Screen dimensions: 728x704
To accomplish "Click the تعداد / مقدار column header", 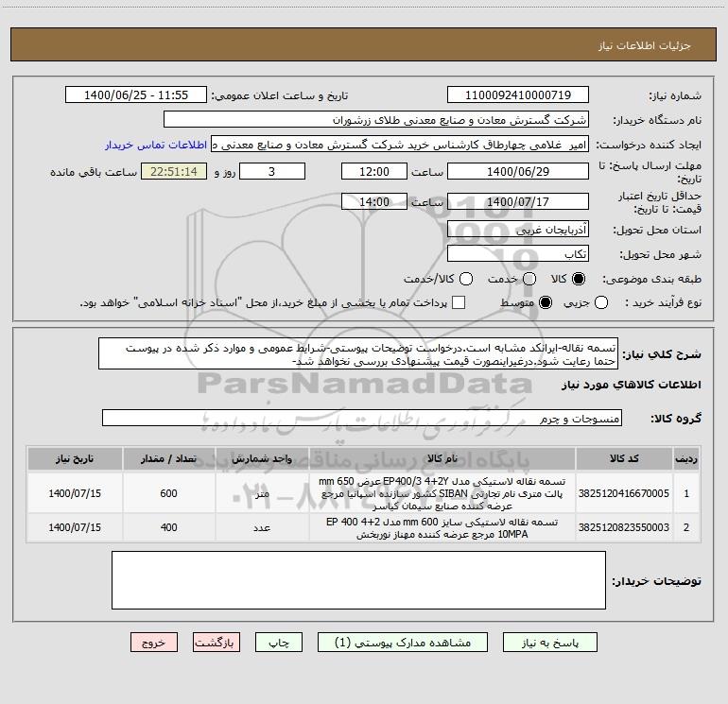I will pos(168,458).
